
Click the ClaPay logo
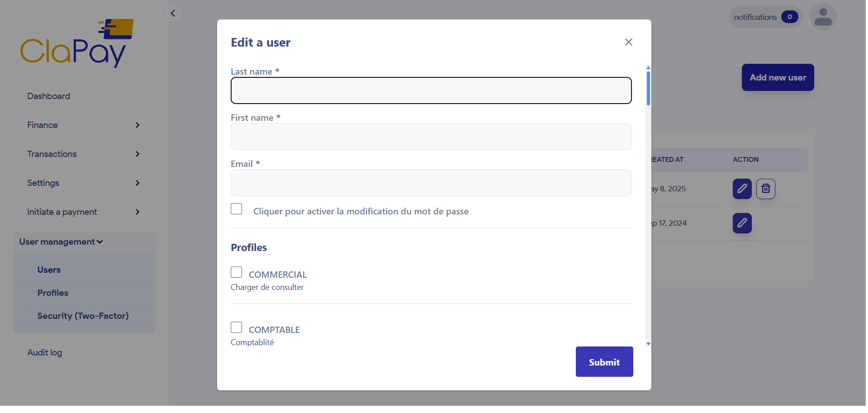[x=76, y=42]
